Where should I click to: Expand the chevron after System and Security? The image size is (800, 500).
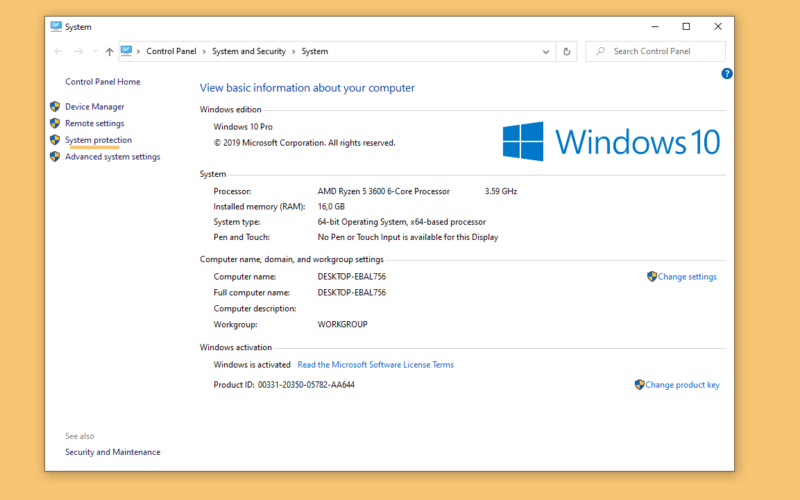293,52
